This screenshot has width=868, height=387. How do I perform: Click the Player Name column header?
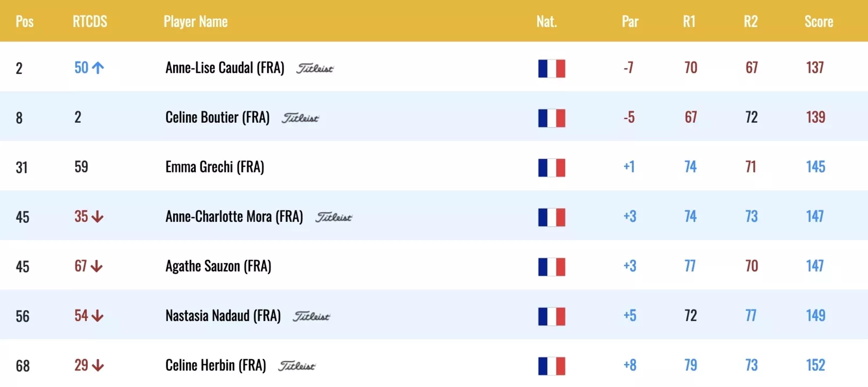pos(196,21)
